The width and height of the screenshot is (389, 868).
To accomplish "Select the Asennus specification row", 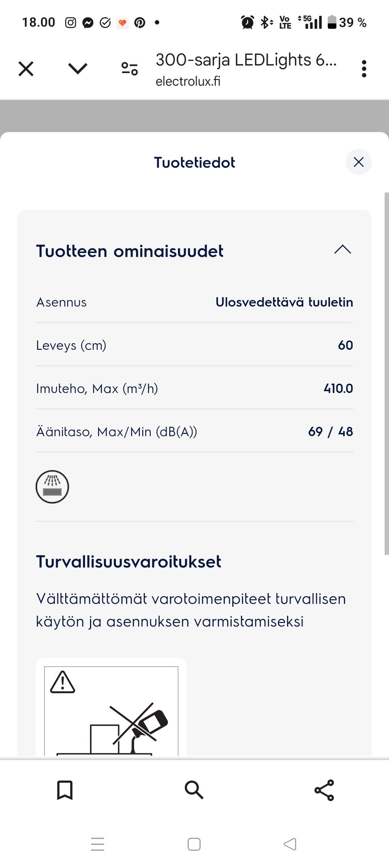I will (194, 302).
